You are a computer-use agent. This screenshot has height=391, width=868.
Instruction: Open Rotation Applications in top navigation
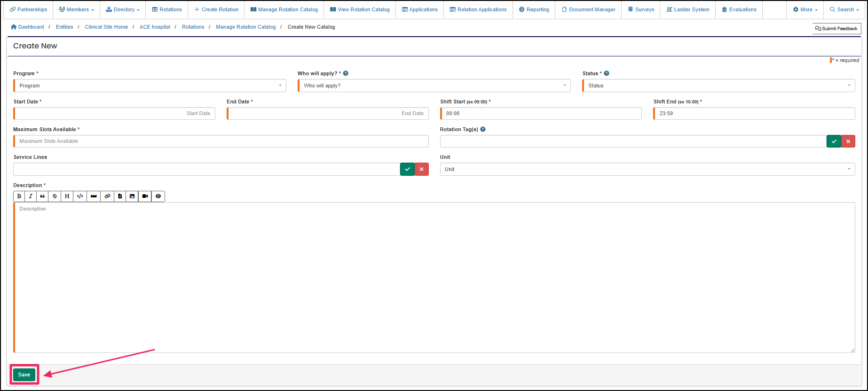[x=478, y=9]
